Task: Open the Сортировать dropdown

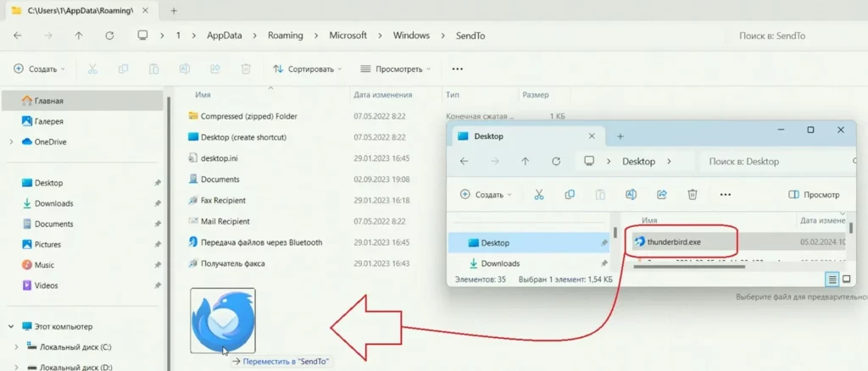Action: (307, 69)
